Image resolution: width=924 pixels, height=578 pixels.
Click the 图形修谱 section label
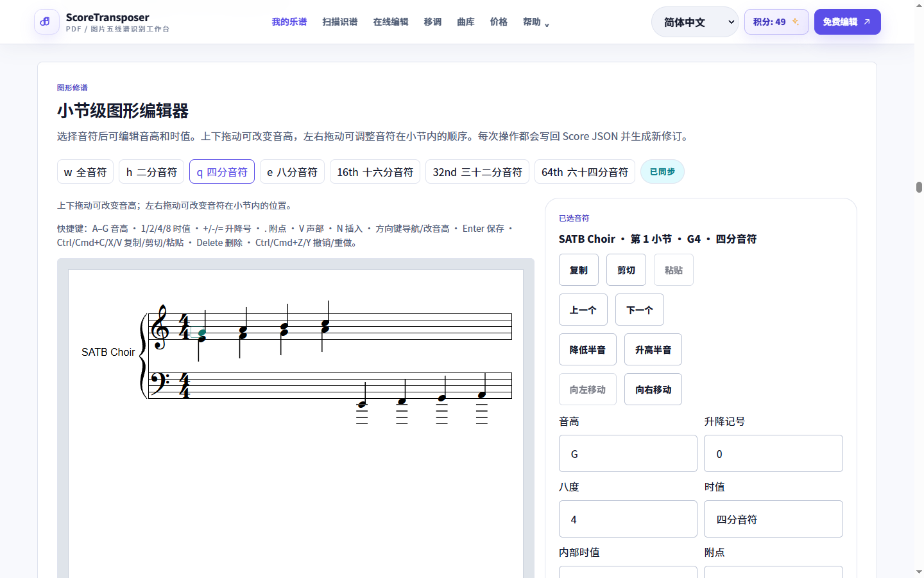click(72, 87)
